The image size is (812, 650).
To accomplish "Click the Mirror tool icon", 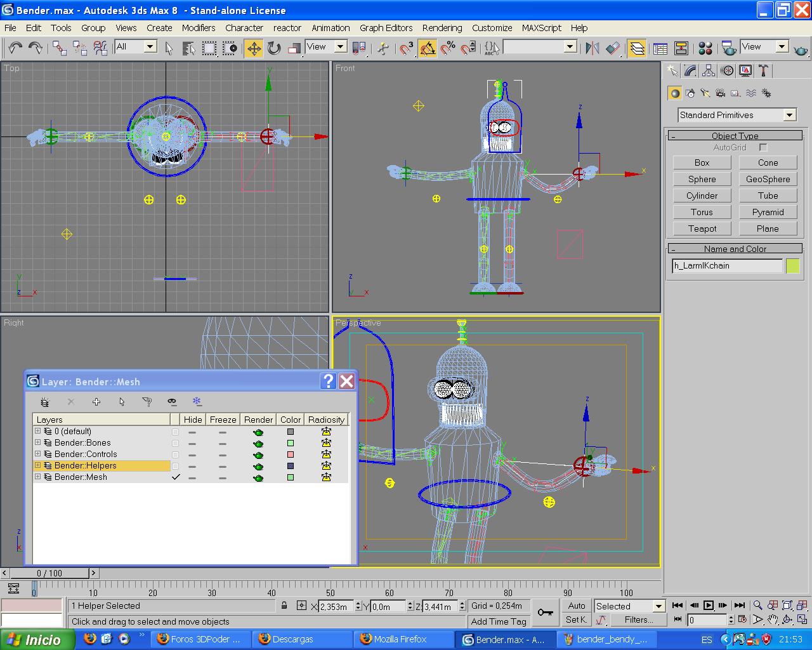I will [x=593, y=48].
